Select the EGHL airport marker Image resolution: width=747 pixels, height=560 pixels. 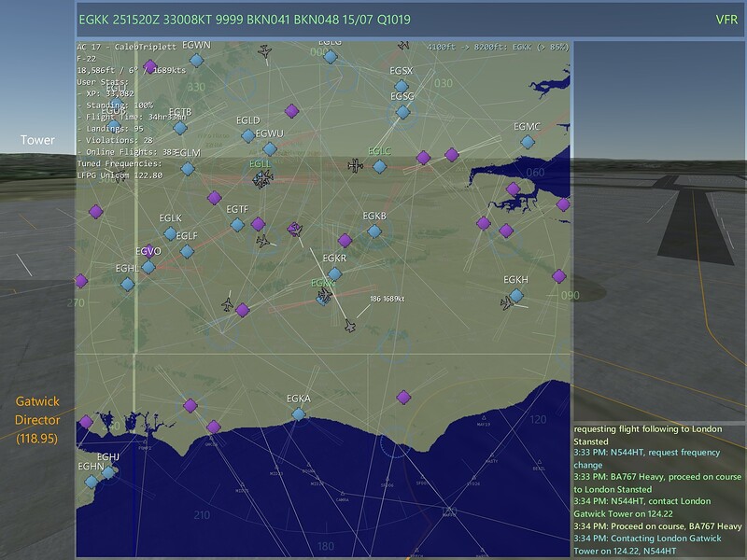(127, 285)
